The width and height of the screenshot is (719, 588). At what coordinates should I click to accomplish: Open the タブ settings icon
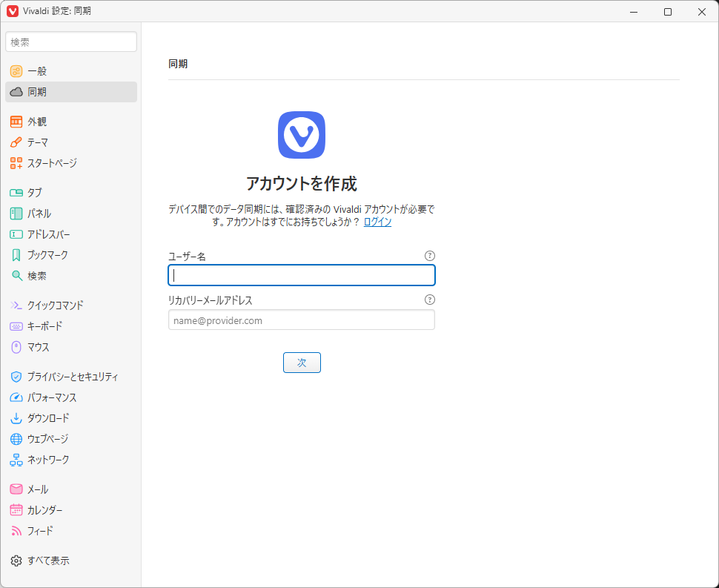(16, 193)
